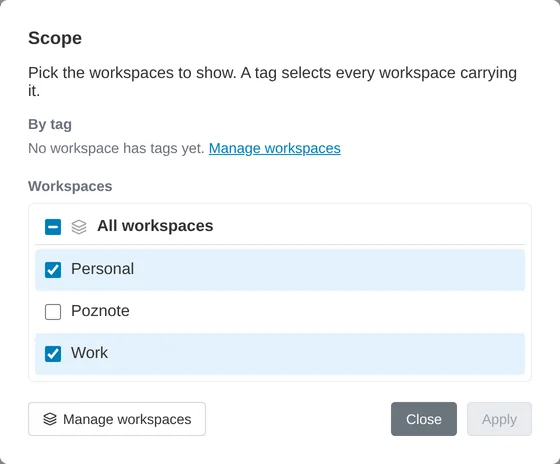Uncheck the Personal workspace checkbox

53,270
